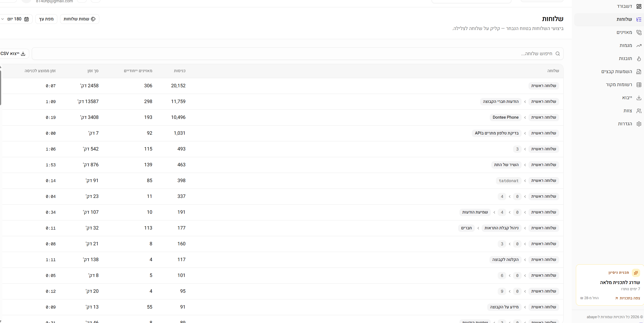Click the Dashboard grid icon in sidebar

(x=639, y=6)
